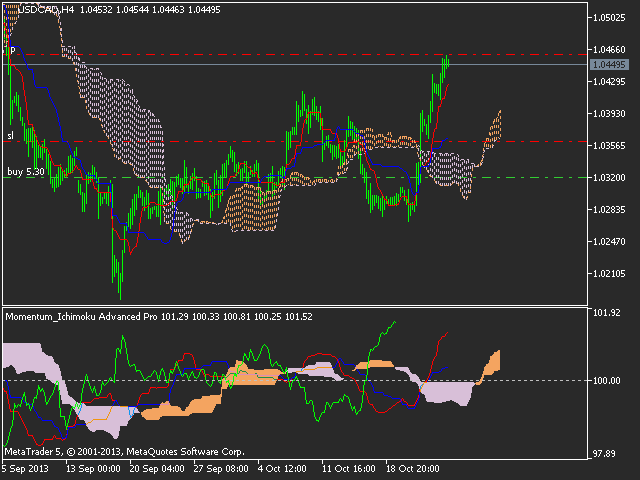Click the red stop loss line
Image resolution: width=640 pixels, height=480 pixels.
[x=294, y=142]
